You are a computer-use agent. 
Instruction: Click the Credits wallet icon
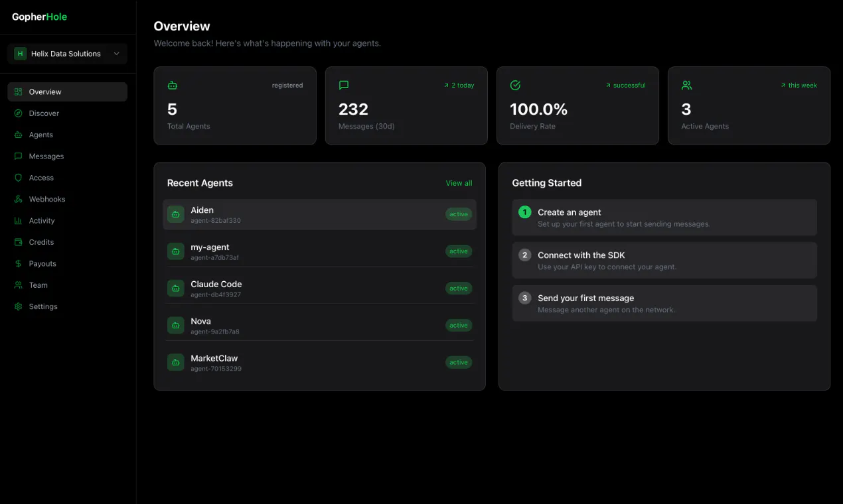[18, 242]
